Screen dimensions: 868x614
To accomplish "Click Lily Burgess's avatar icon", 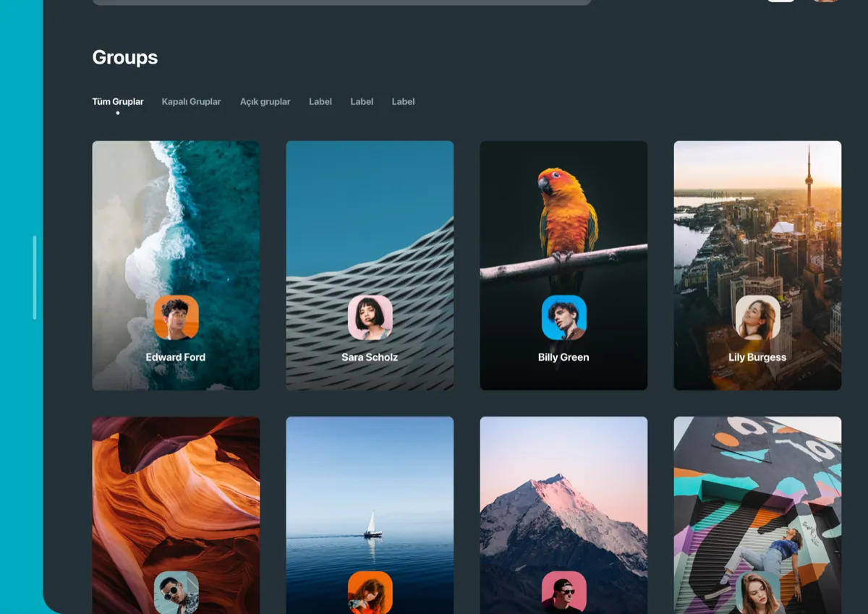I will point(757,317).
